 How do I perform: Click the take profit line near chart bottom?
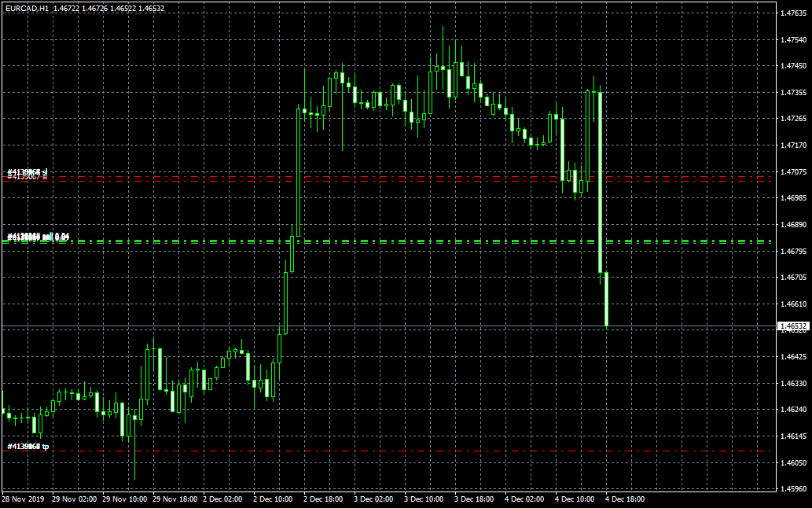pos(393,451)
